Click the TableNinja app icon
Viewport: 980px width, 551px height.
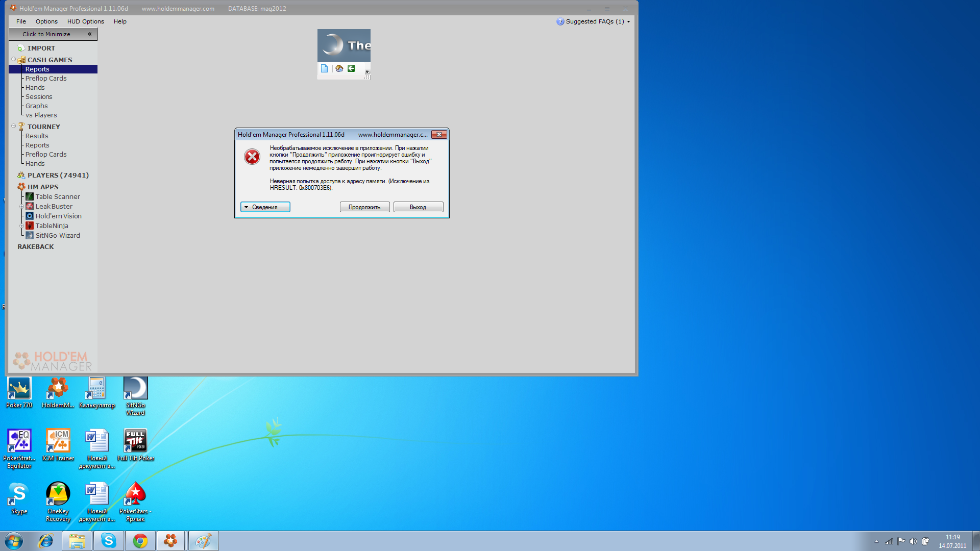[30, 226]
